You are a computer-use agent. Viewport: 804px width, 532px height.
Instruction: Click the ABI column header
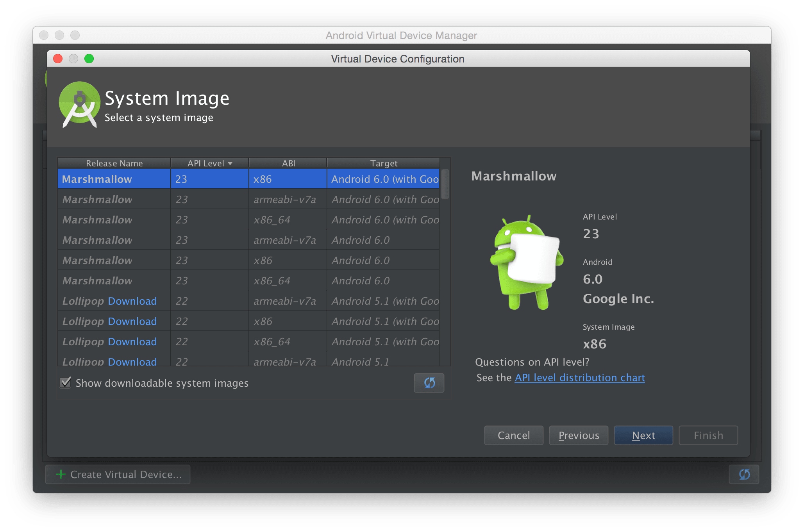pyautogui.click(x=288, y=163)
